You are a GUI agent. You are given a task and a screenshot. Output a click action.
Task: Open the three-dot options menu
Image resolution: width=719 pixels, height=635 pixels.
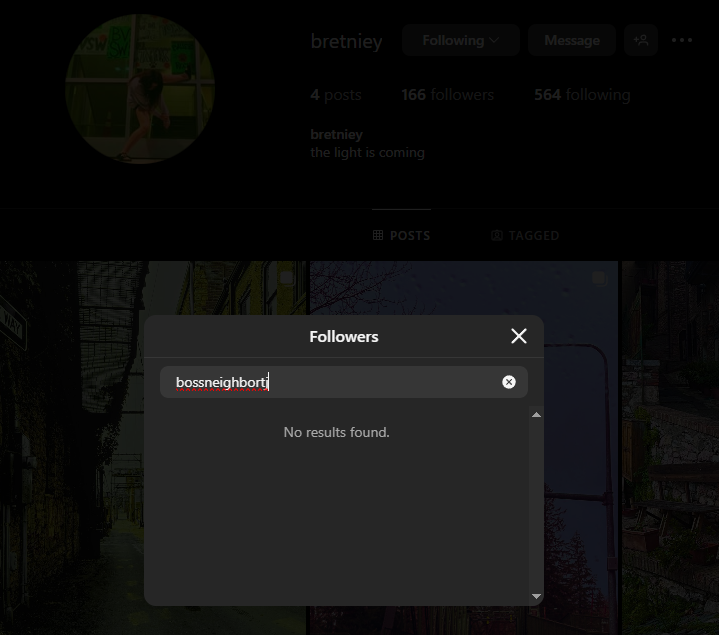pyautogui.click(x=682, y=40)
